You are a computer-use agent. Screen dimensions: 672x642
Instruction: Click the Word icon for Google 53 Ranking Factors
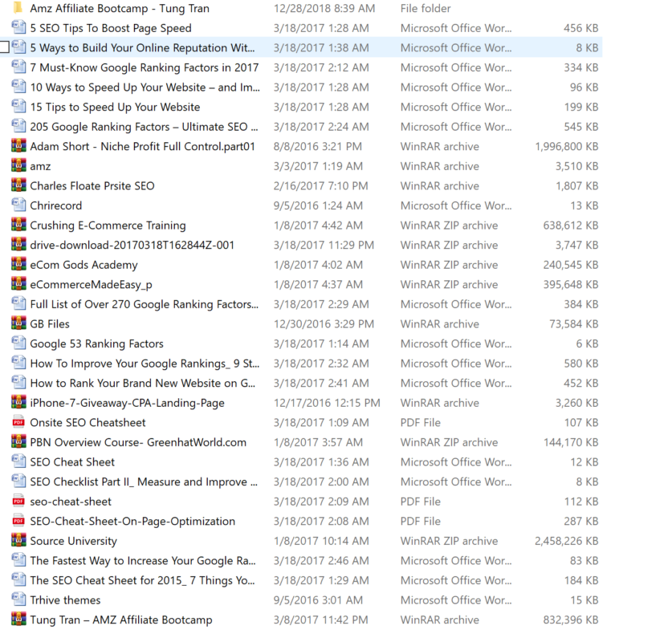click(x=18, y=343)
